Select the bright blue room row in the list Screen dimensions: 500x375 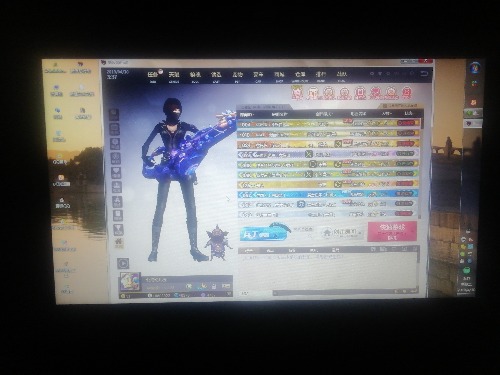pos(328,194)
